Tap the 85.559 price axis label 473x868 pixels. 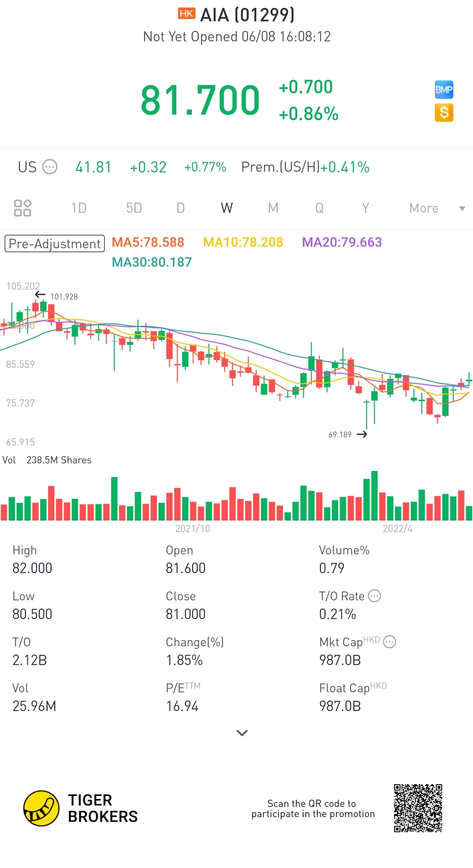coord(20,364)
